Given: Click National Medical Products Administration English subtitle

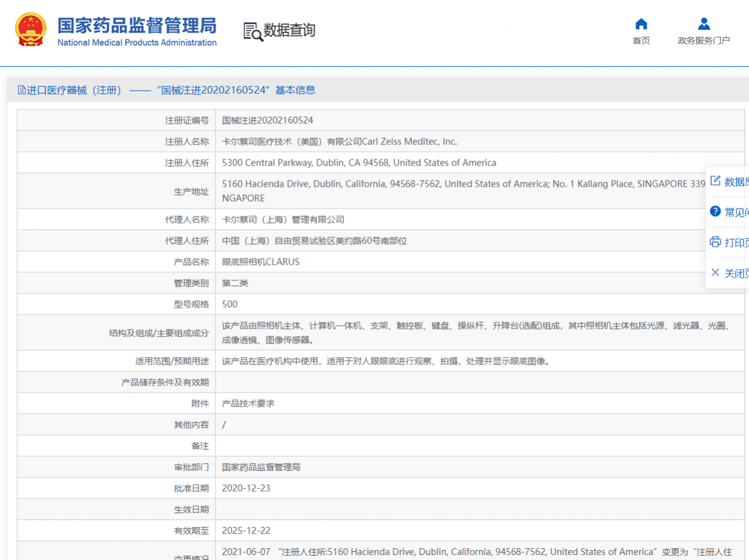Looking at the screenshot, I should pos(137,43).
